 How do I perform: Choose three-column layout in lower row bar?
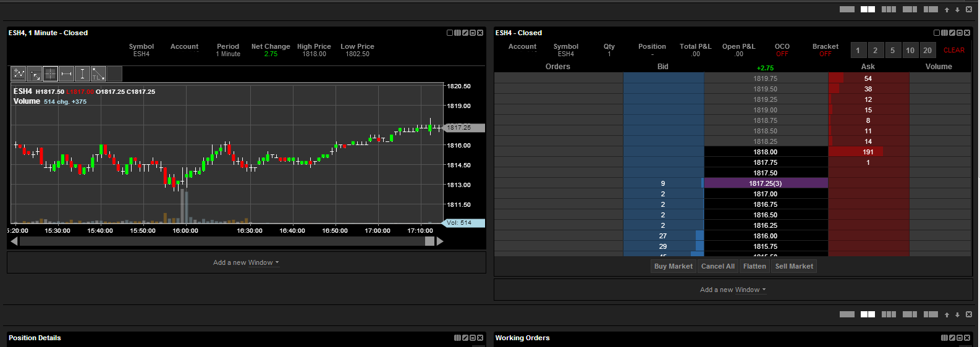click(x=889, y=314)
